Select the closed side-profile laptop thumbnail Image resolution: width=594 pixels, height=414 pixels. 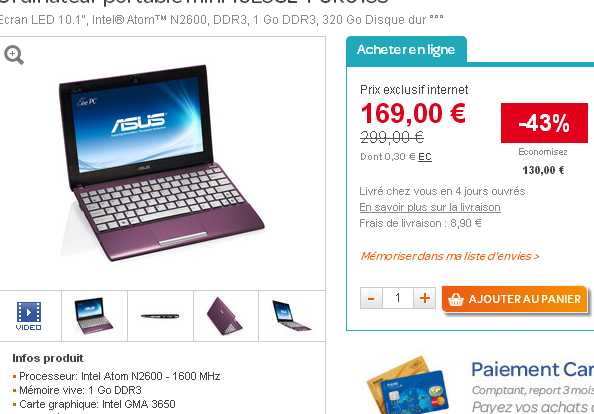[160, 316]
